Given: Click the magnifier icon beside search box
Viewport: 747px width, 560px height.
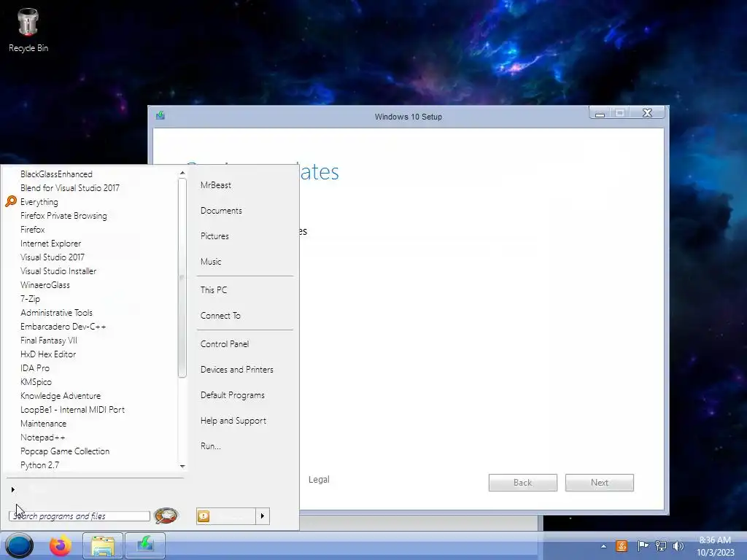Looking at the screenshot, I should point(166,516).
